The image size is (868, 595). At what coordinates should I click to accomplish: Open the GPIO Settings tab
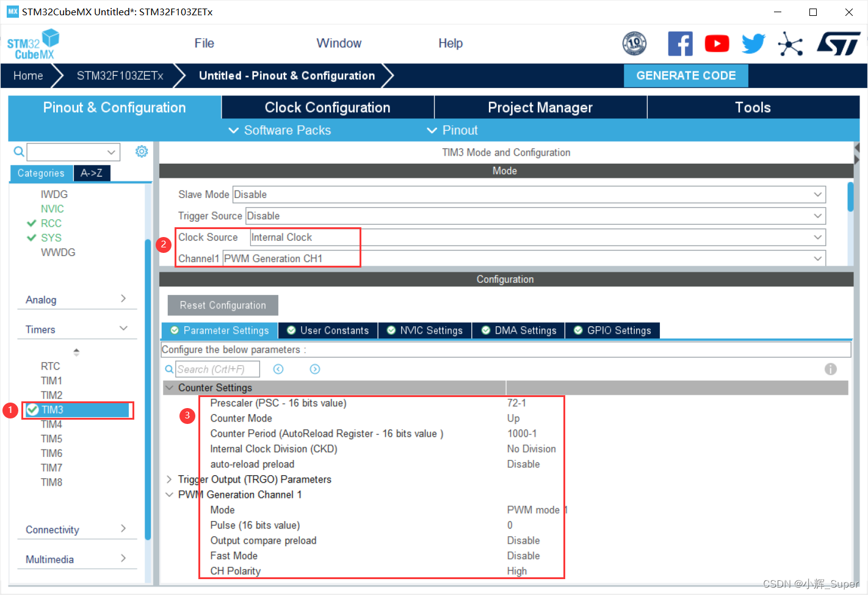[x=613, y=330]
